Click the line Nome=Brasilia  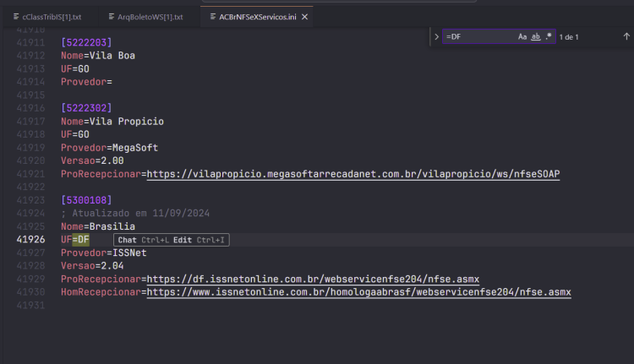pyautogui.click(x=98, y=226)
